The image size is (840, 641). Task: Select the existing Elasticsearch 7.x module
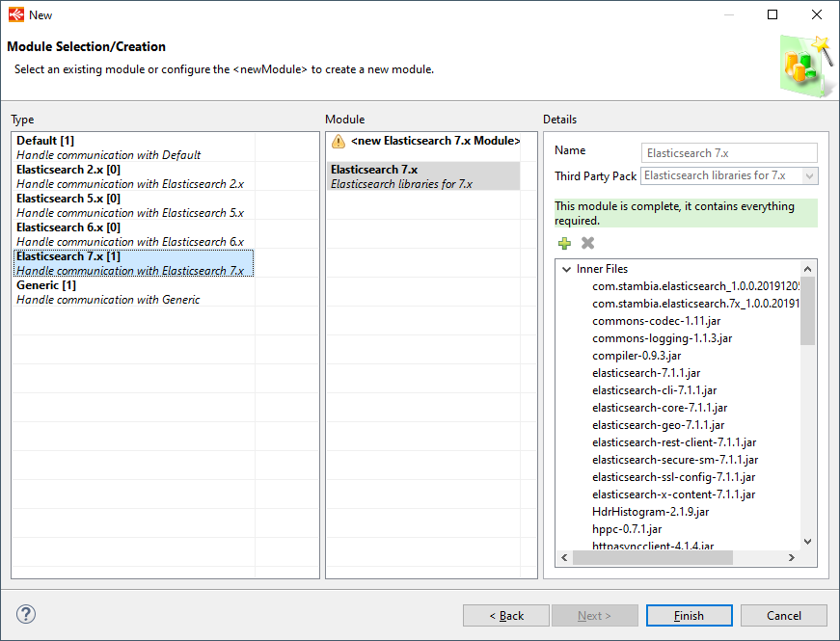[423, 176]
